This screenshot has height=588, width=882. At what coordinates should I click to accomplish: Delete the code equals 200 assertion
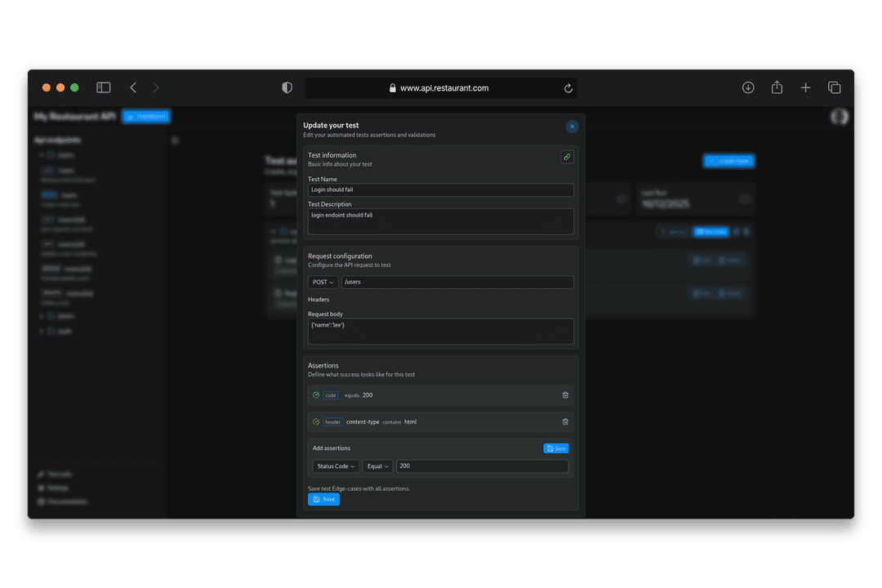[x=565, y=395]
